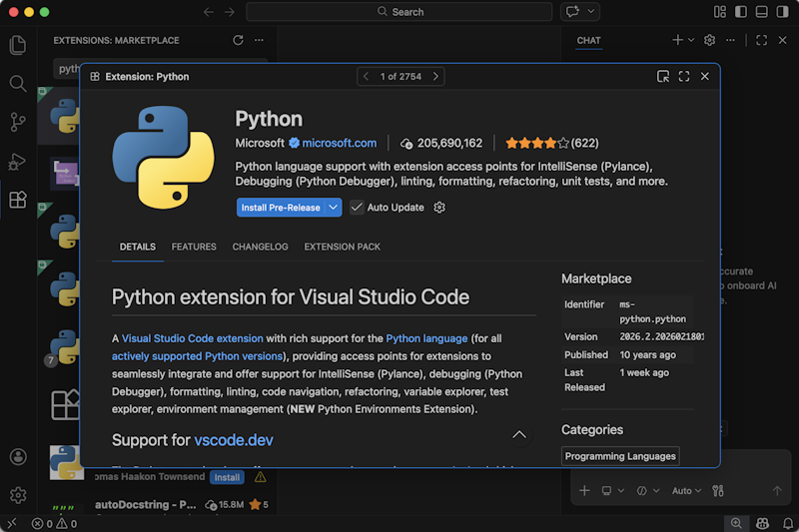Refresh the Extensions Marketplace list
Viewport: 799px width, 532px height.
point(238,40)
